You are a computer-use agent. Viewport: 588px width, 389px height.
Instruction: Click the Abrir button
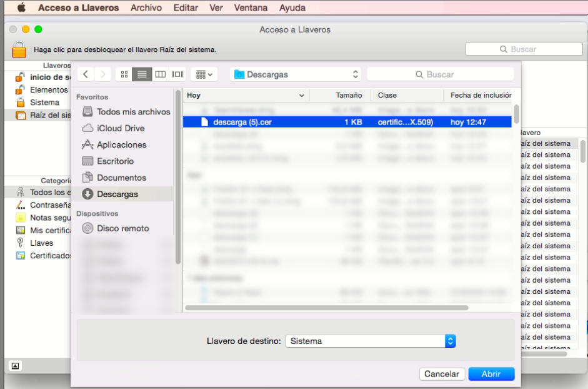491,373
